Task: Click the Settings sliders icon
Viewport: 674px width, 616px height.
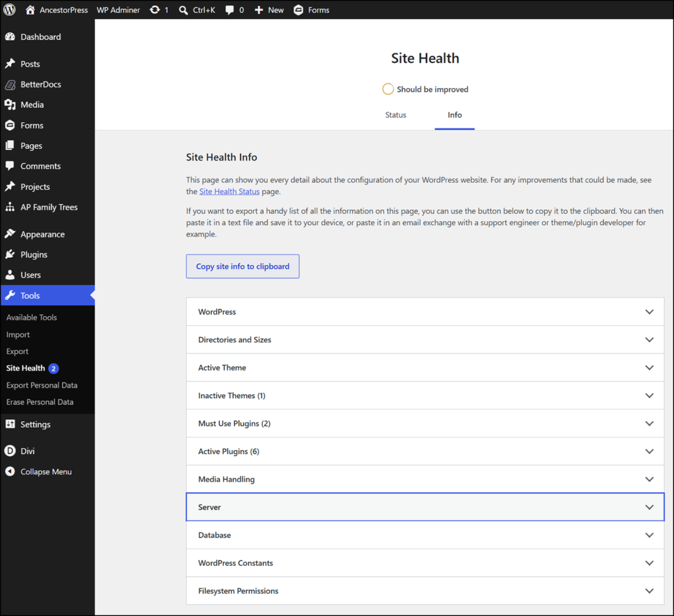Action: 10,424
